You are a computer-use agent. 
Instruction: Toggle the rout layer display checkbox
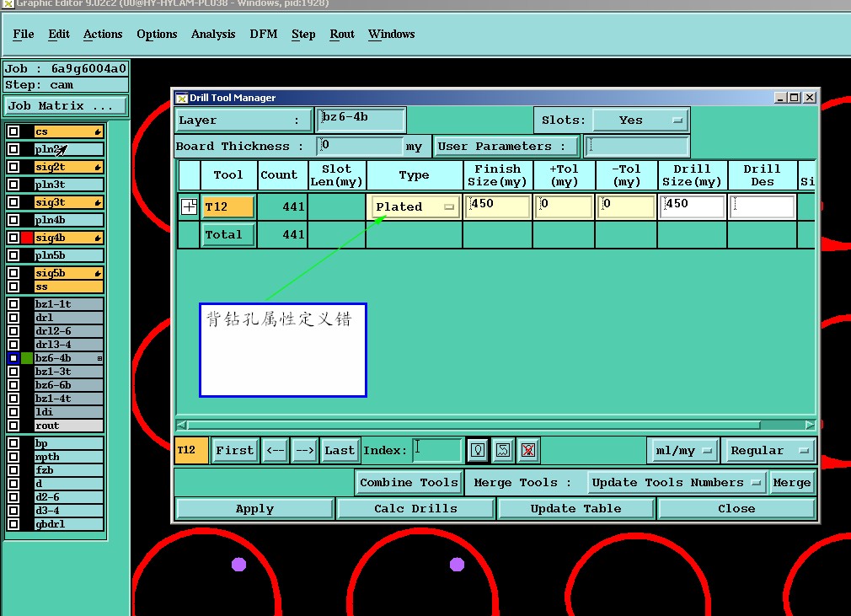tap(13, 426)
